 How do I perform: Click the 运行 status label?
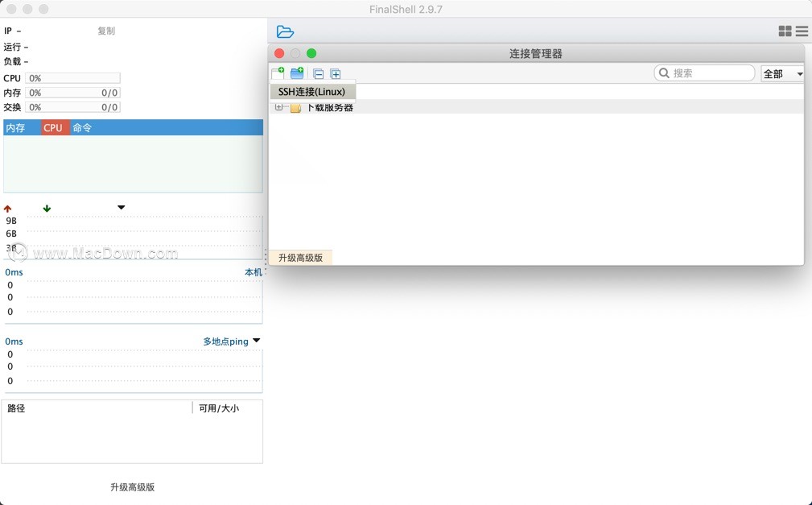tap(12, 48)
